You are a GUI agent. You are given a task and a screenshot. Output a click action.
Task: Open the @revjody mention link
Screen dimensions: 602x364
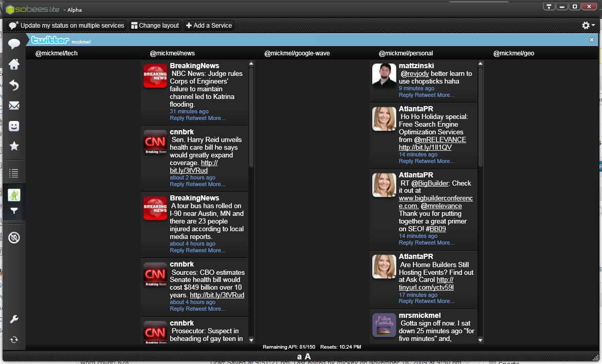[415, 74]
